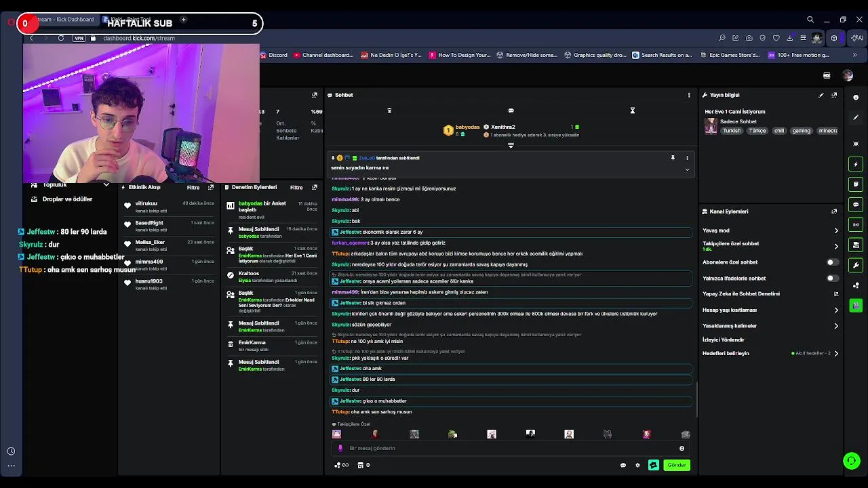The height and width of the screenshot is (488, 868).
Task: Open Filtre in Etkinlik Akışı panel
Action: click(x=193, y=187)
